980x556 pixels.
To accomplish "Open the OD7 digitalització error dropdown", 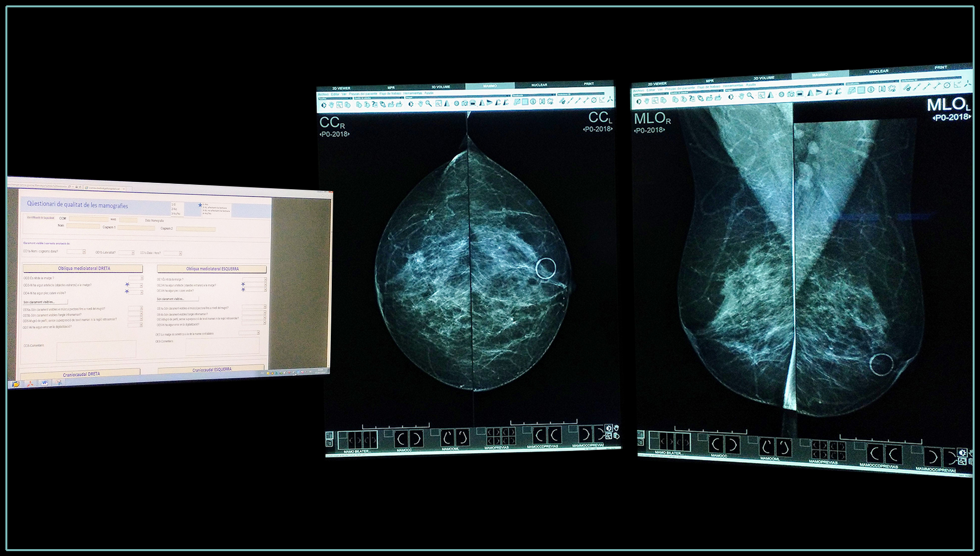I will click(x=135, y=325).
